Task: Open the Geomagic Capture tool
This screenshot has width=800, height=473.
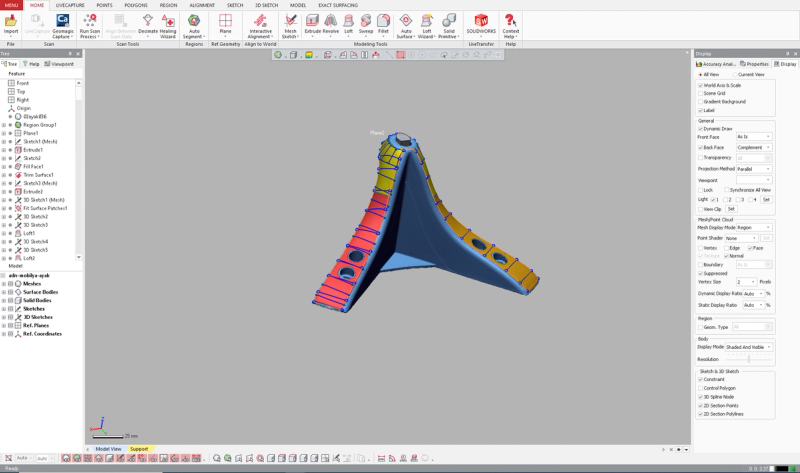Action: point(62,26)
